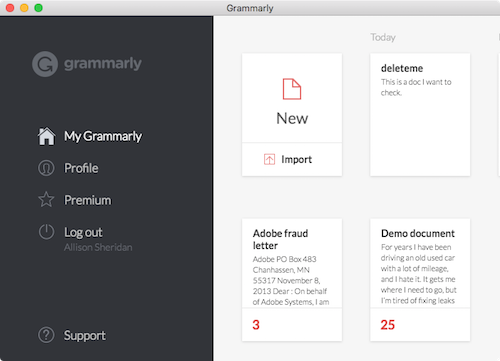Screen dimensions: 500x361
Task: Open the Profile menu item
Action: pos(81,168)
